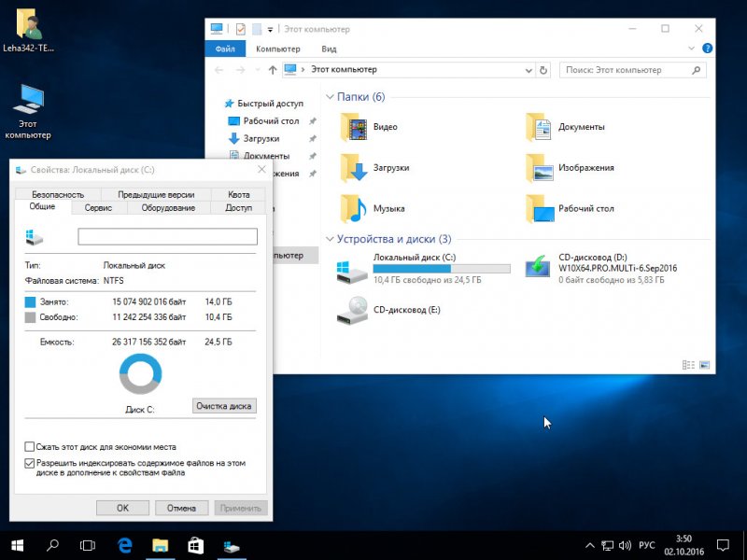The image size is (747, 560).
Task: Collapse the Папки (6) group
Action: (330, 97)
